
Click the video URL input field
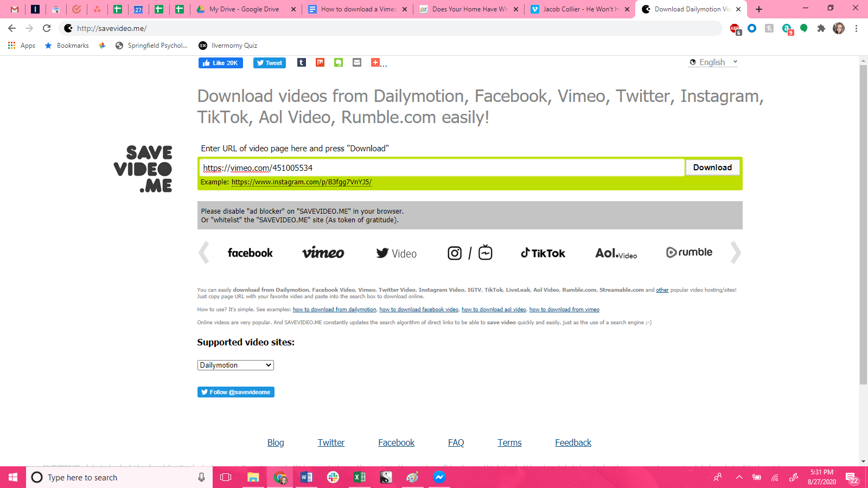pos(442,168)
